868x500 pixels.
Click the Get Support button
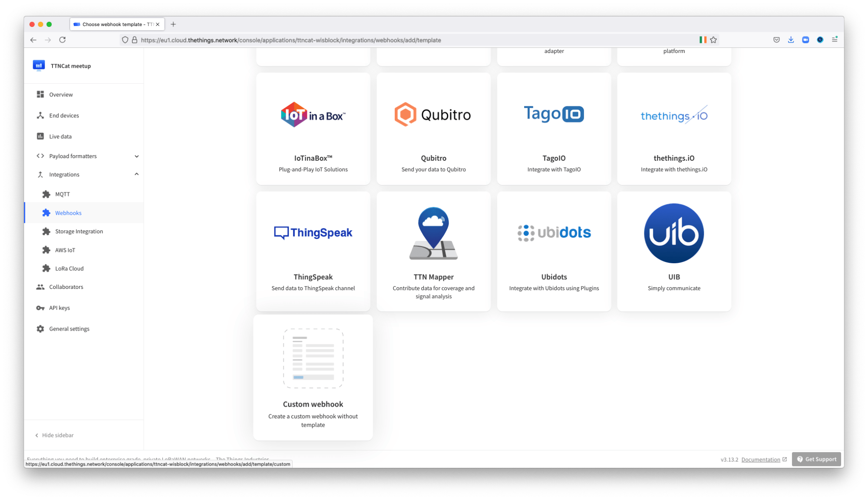pos(816,459)
